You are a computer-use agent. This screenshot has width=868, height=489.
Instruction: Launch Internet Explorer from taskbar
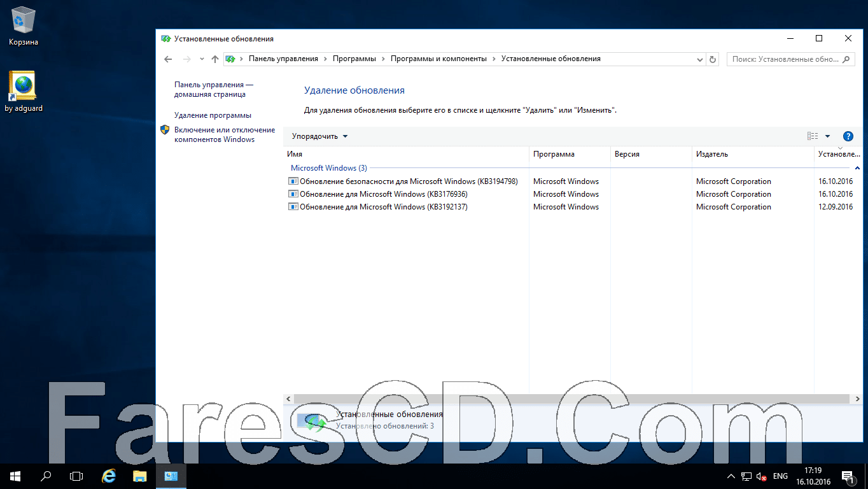point(109,476)
